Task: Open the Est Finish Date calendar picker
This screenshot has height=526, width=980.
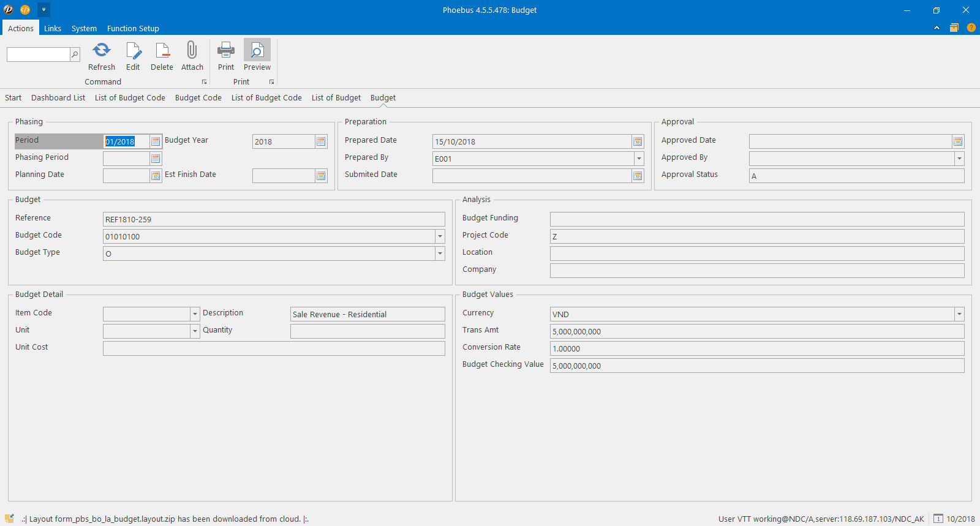Action: 321,176
